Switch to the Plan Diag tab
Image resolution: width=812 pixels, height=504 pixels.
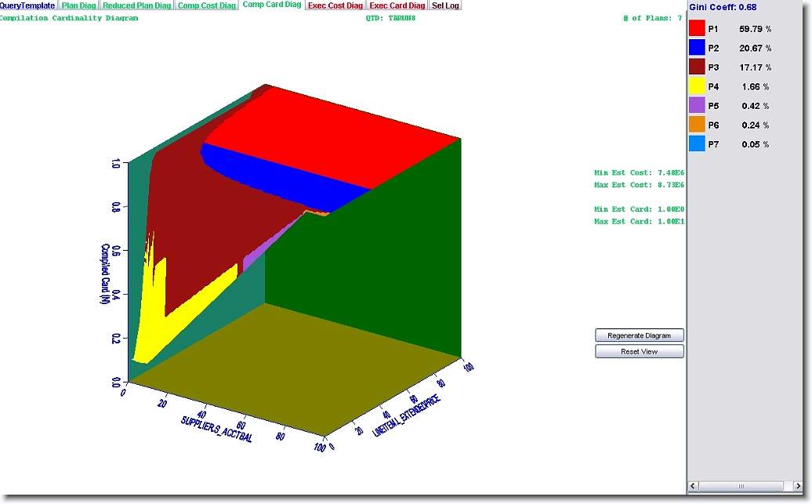78,5
